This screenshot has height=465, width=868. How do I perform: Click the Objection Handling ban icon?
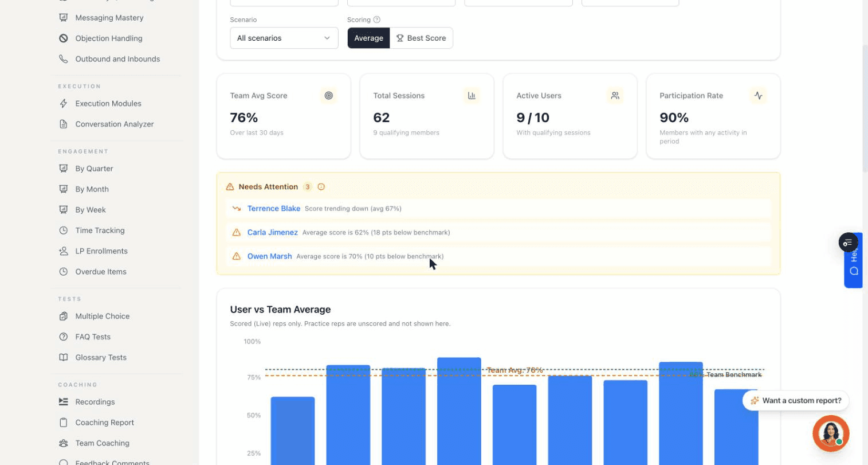(x=64, y=38)
